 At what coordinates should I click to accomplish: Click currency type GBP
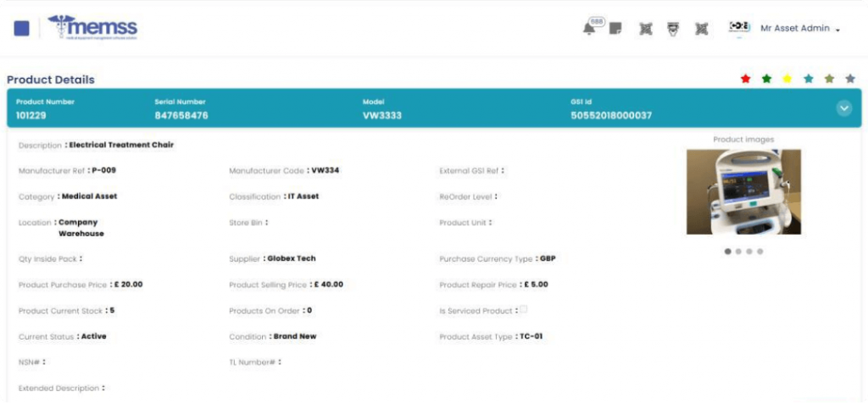click(x=548, y=258)
